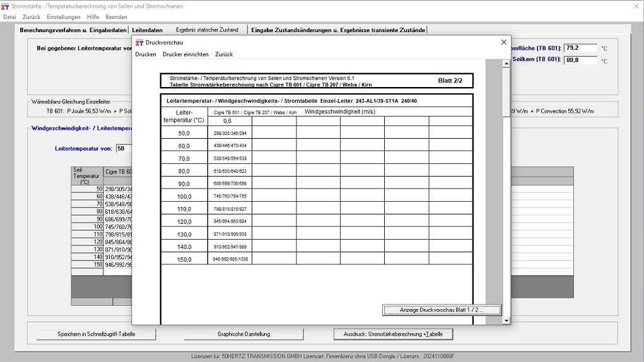Screen dimensions: 644x362
Task: Open Eingabe Zustandsänderungen transiente Zustände tab
Action: [337, 30]
